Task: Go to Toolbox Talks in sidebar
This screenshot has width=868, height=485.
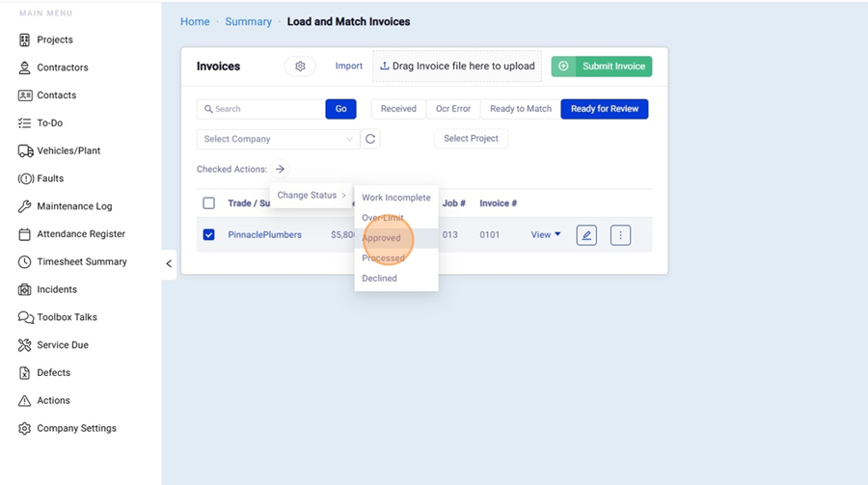Action: 66,317
